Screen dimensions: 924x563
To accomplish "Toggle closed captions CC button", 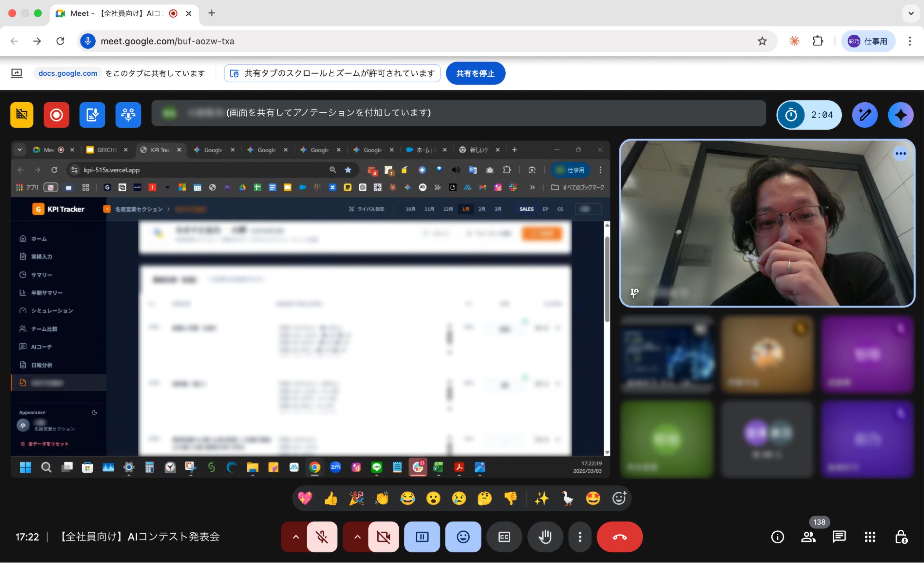I will tap(504, 537).
